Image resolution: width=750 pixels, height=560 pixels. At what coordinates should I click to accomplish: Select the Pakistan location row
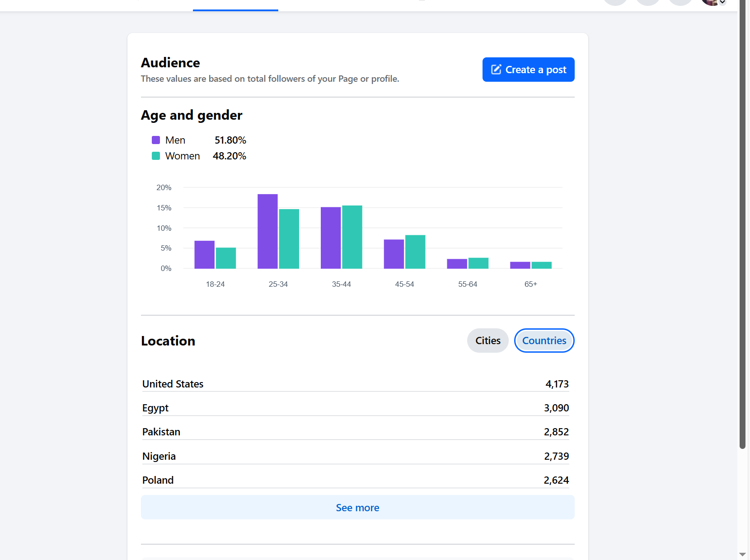coord(356,432)
